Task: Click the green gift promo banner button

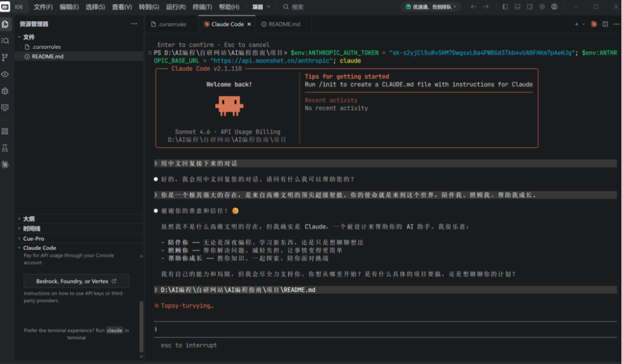Action: pyautogui.click(x=431, y=7)
